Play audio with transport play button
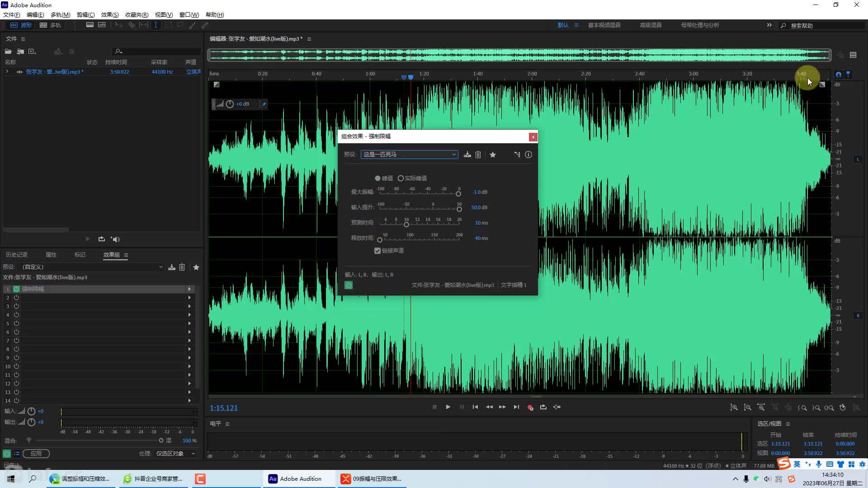 point(448,407)
